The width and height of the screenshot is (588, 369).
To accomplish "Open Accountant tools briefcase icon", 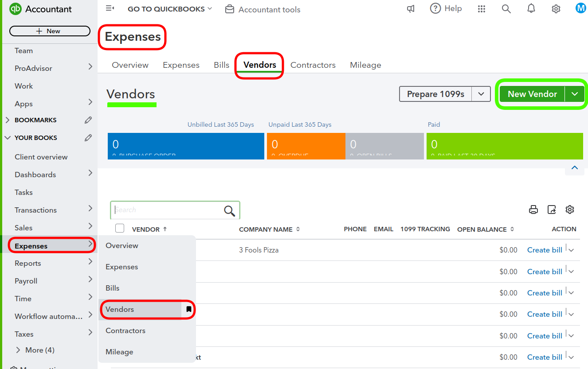I will pyautogui.click(x=230, y=9).
